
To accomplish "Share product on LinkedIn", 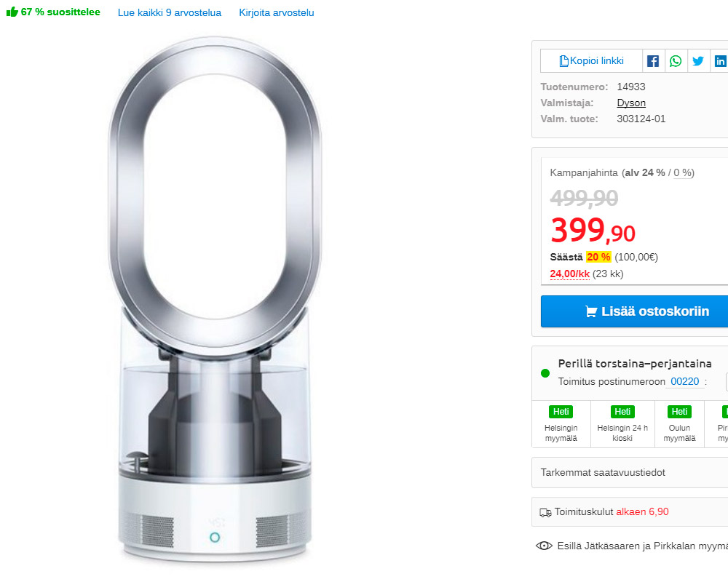I will tap(720, 61).
